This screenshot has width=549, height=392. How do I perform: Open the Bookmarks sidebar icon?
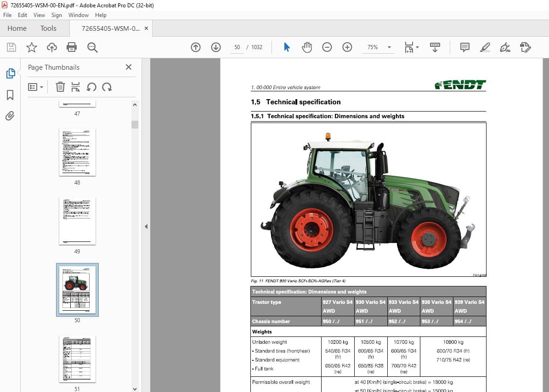(x=10, y=95)
